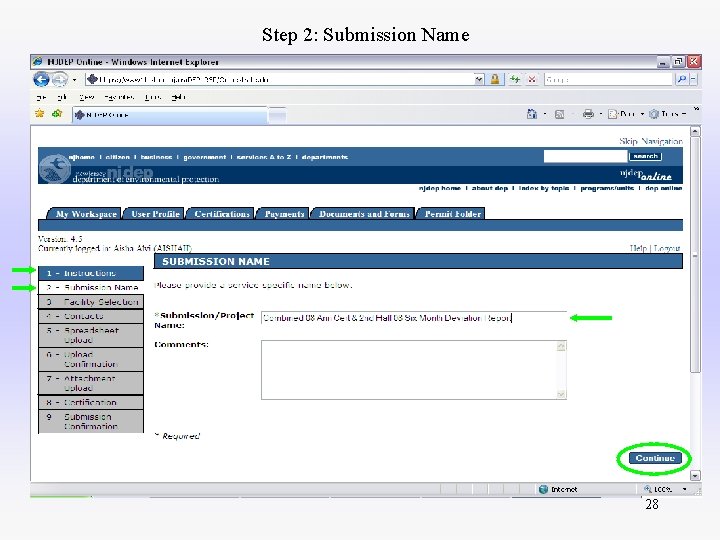The height and width of the screenshot is (540, 720).
Task: Click the security lock icon
Action: pyautogui.click(x=495, y=79)
